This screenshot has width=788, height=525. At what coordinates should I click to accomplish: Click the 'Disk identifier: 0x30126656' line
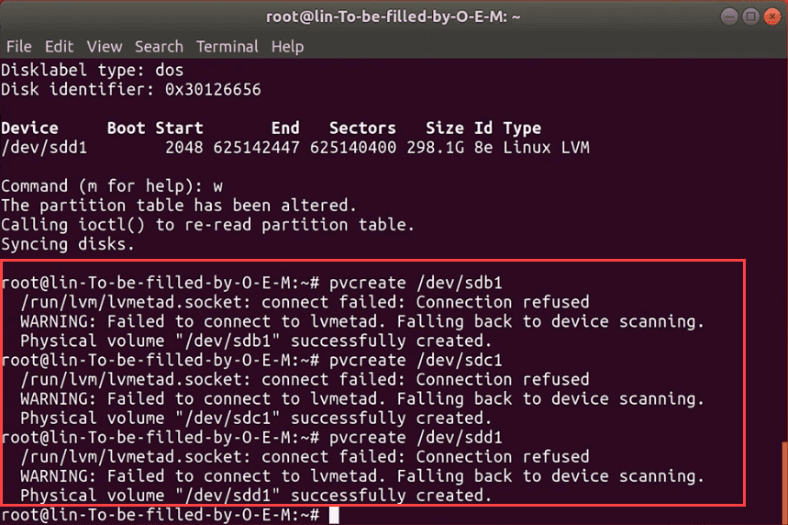pos(131,90)
